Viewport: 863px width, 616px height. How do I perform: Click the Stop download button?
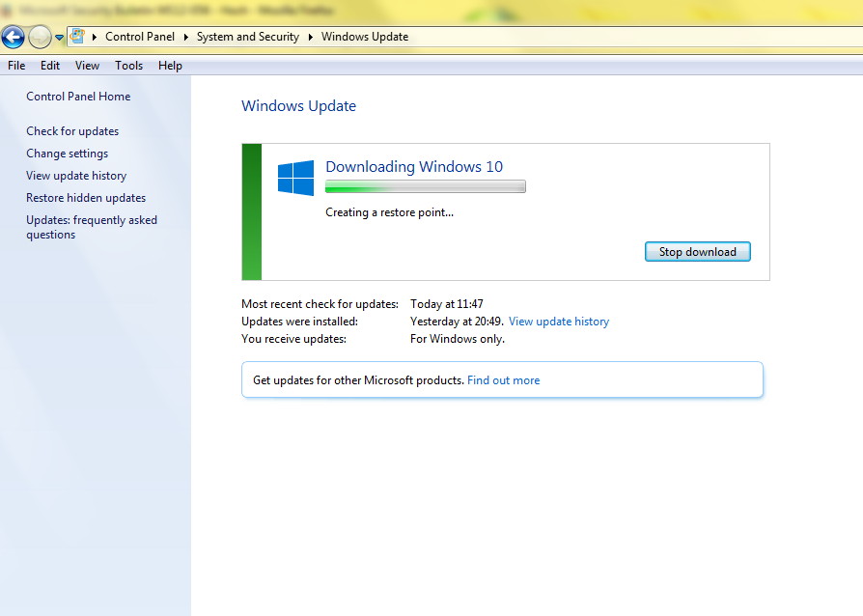tap(697, 252)
